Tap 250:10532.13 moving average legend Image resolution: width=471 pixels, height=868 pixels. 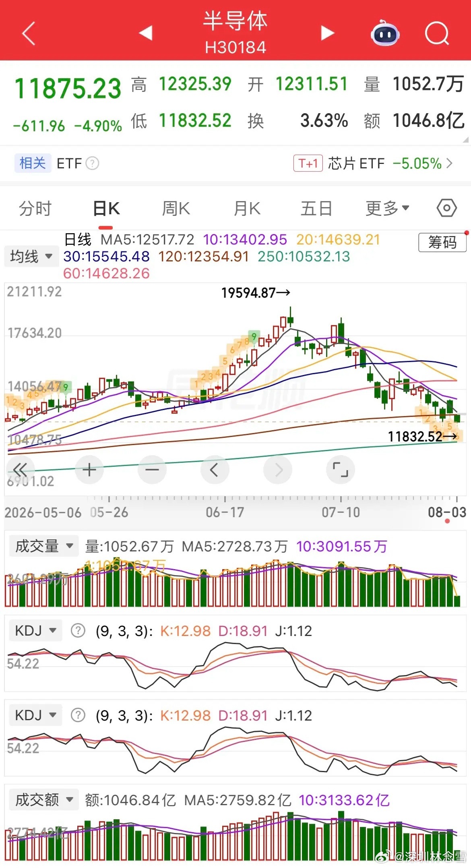[304, 257]
